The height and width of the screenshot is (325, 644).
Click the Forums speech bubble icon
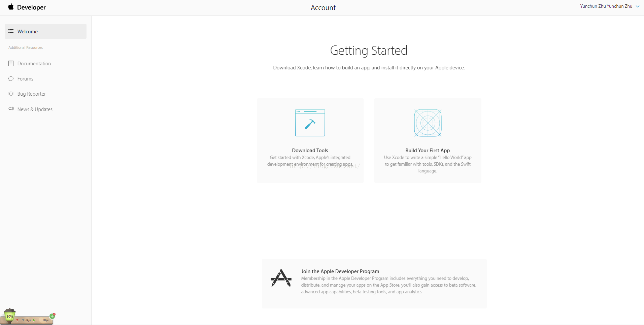(x=11, y=78)
